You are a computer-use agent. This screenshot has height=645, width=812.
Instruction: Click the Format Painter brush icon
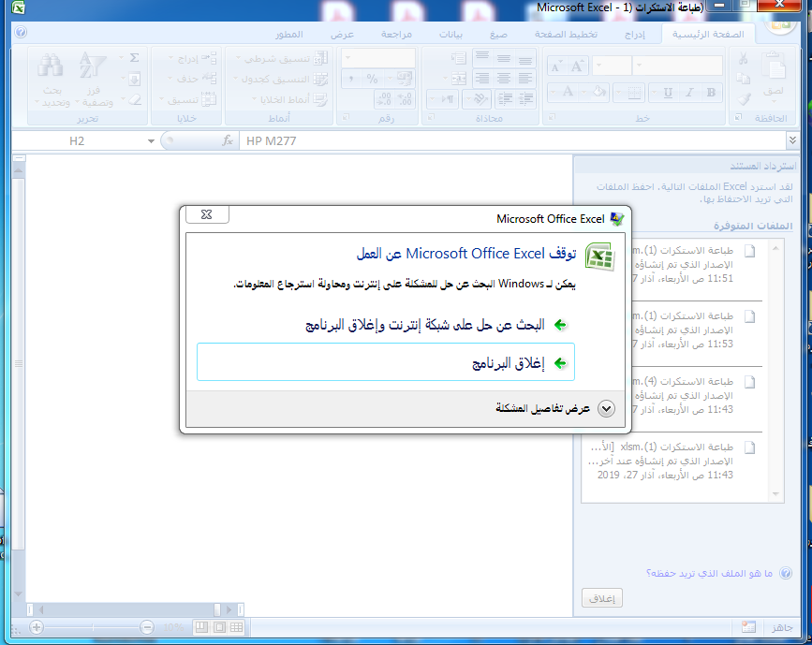click(744, 98)
